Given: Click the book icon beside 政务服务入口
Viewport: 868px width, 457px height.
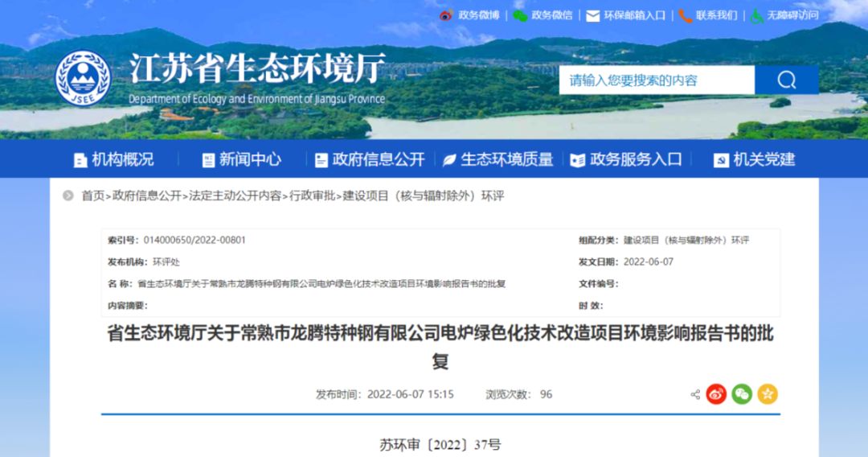Looking at the screenshot, I should pyautogui.click(x=577, y=160).
